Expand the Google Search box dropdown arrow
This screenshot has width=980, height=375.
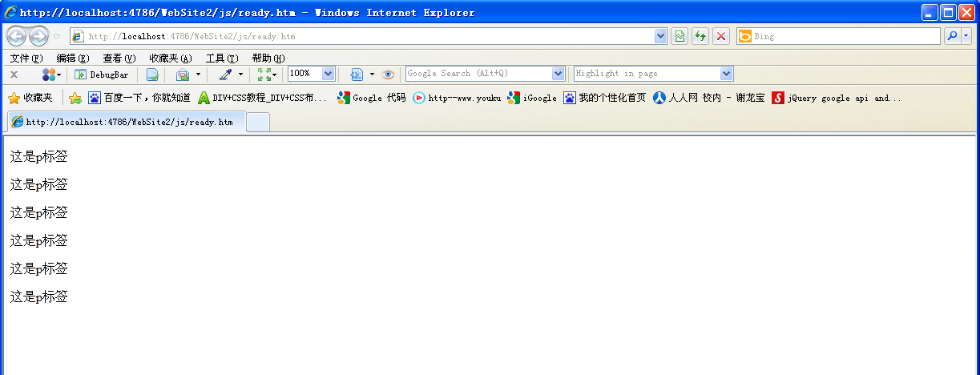[559, 73]
